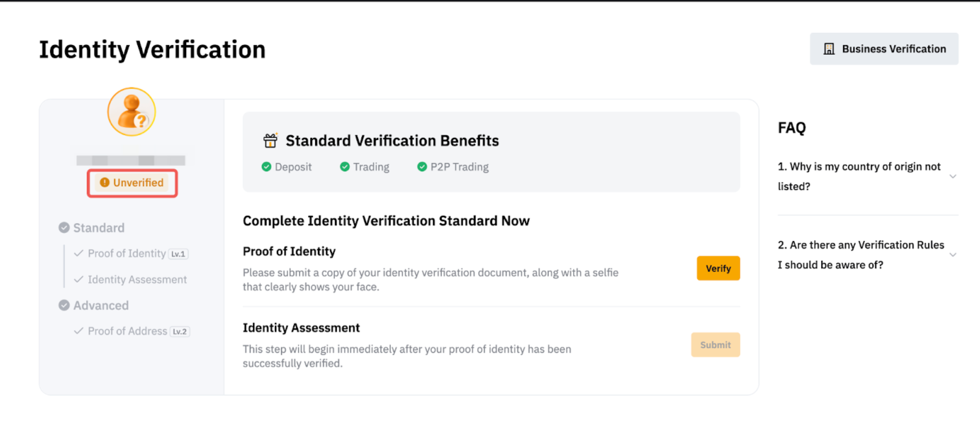Click the orange warning icon in Unverified badge

coord(104,183)
